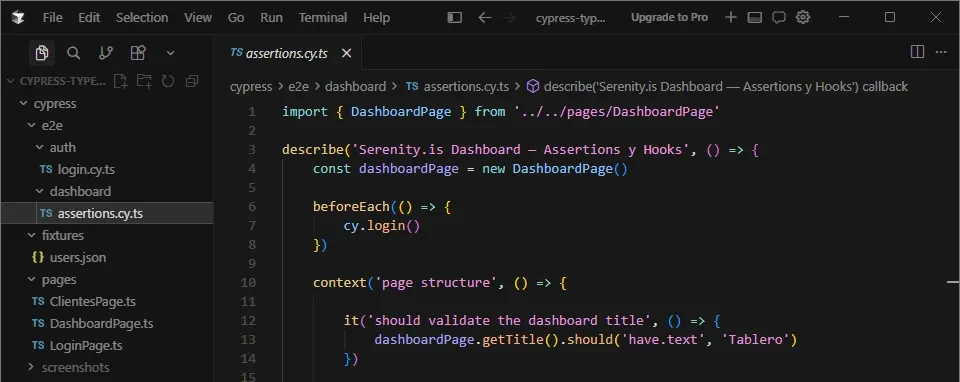Click line number 3 in gutter
This screenshot has height=382, width=960.
pos(252,150)
